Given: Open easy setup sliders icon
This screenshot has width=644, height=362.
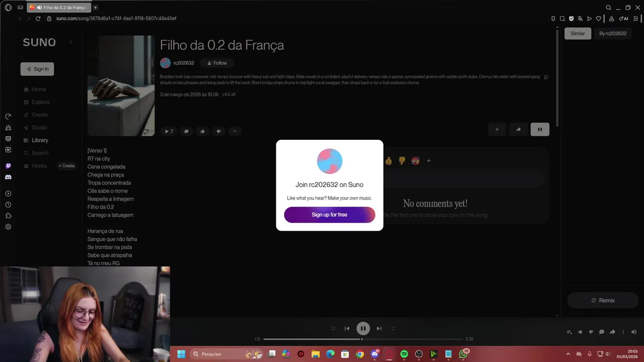Looking at the screenshot, I should coord(635,19).
